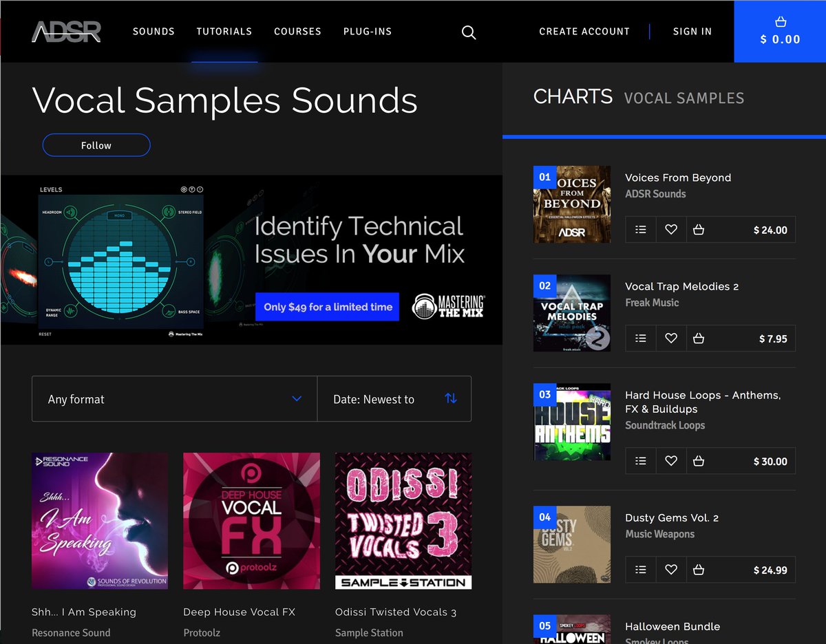Image resolution: width=826 pixels, height=644 pixels.
Task: Click the Only $49 for a limited time banner button
Action: pyautogui.click(x=327, y=307)
